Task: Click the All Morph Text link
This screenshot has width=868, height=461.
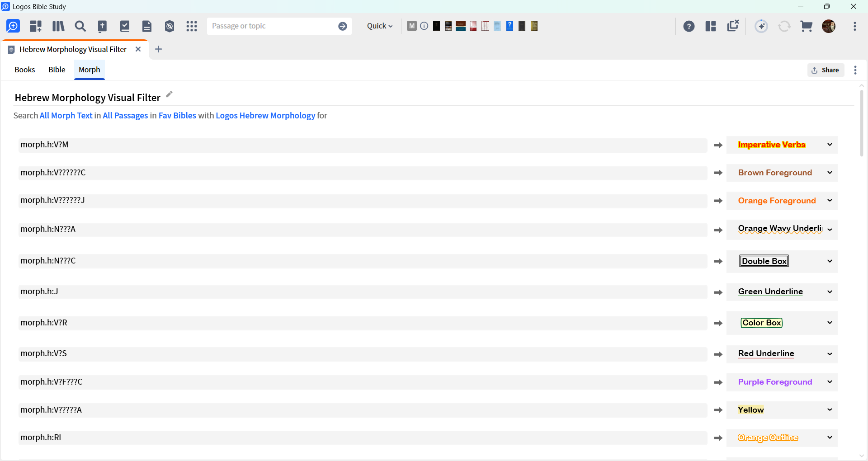Action: (x=66, y=116)
